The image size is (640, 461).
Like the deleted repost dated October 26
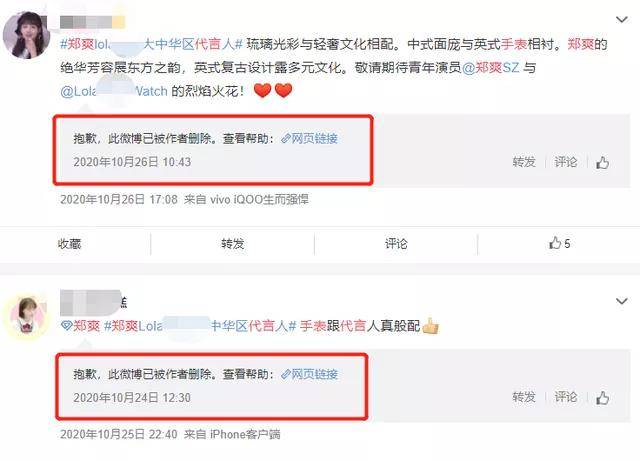602,163
